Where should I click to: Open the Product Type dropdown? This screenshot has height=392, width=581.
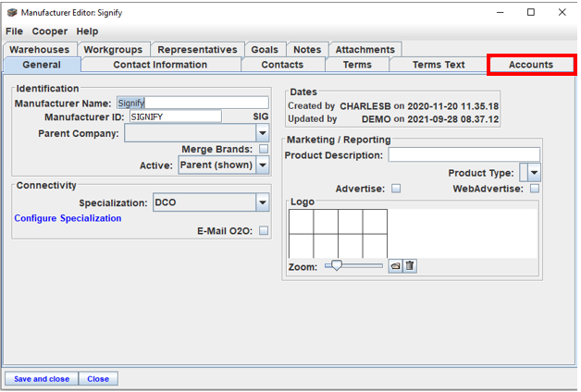tap(534, 173)
